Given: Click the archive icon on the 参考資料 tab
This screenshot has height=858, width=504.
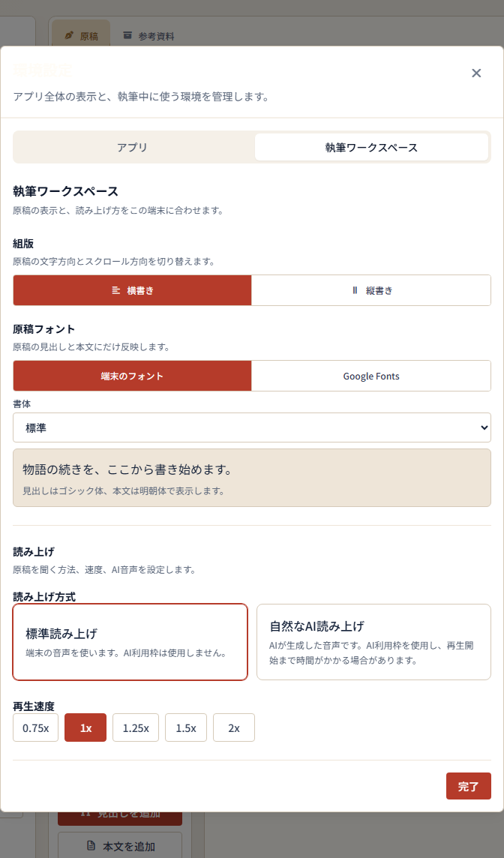Looking at the screenshot, I should 127,35.
